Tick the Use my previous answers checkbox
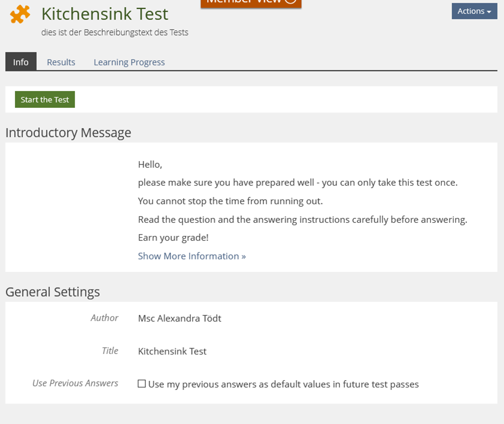The height and width of the screenshot is (424, 504). [x=142, y=384]
